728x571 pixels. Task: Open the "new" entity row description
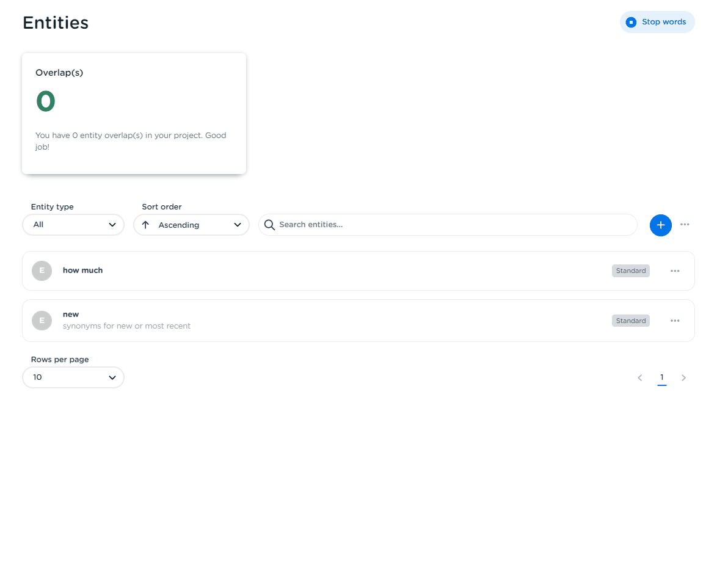[x=126, y=326]
